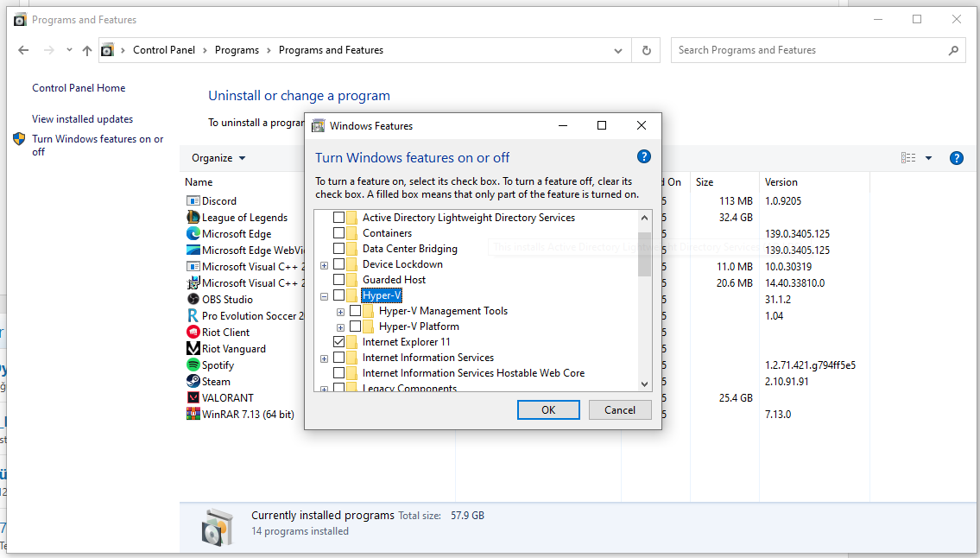Click Programs breadcrumb

click(237, 50)
